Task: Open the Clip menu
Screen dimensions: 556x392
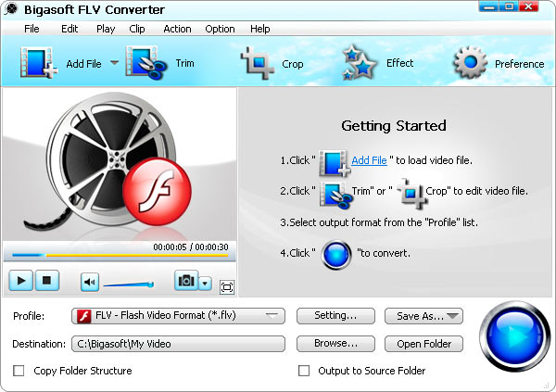Action: pyautogui.click(x=137, y=29)
